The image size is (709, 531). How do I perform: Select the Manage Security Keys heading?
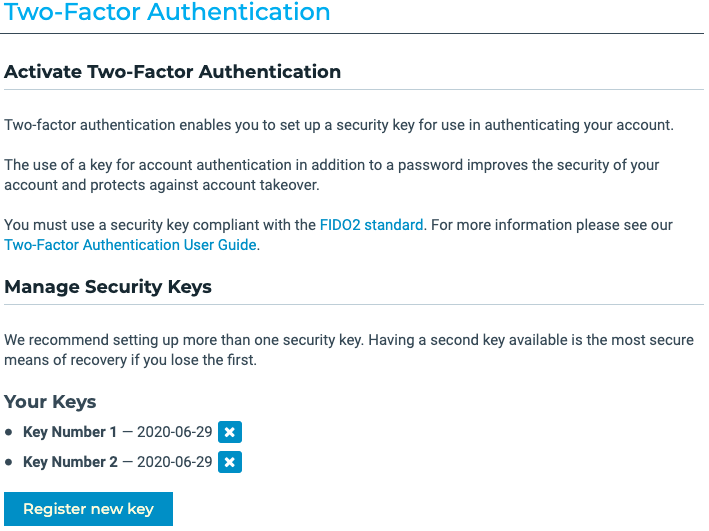tap(108, 287)
